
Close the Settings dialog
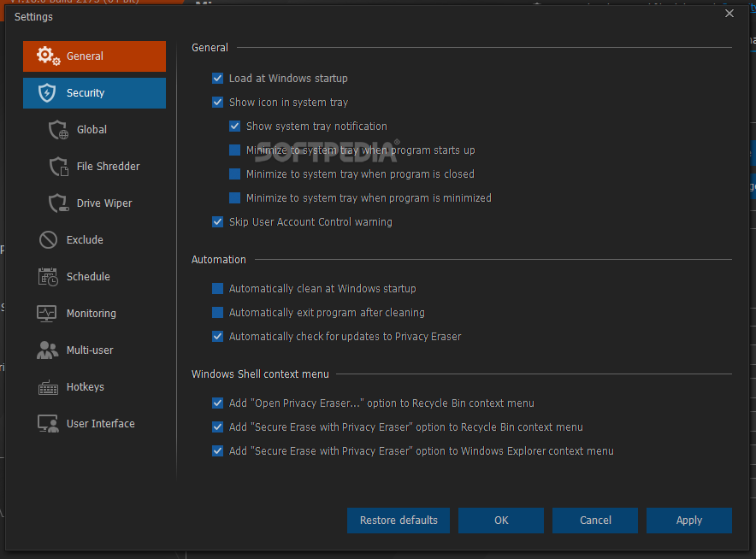729,14
